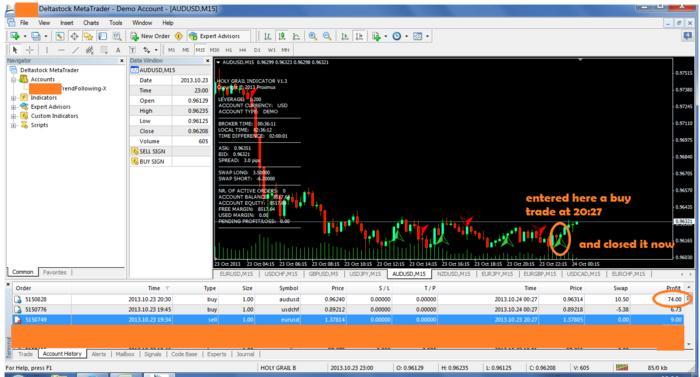Switch chart to M15 timeframe
Viewport: 700px width, 377px height.
200,50
